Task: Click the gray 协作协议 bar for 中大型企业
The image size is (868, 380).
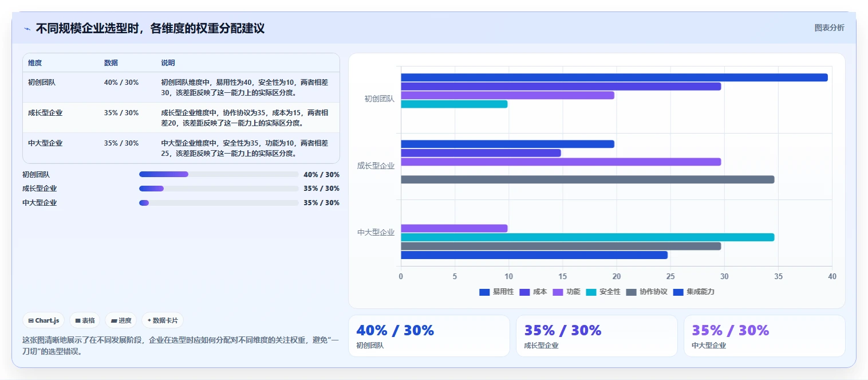Action: pyautogui.click(x=561, y=246)
